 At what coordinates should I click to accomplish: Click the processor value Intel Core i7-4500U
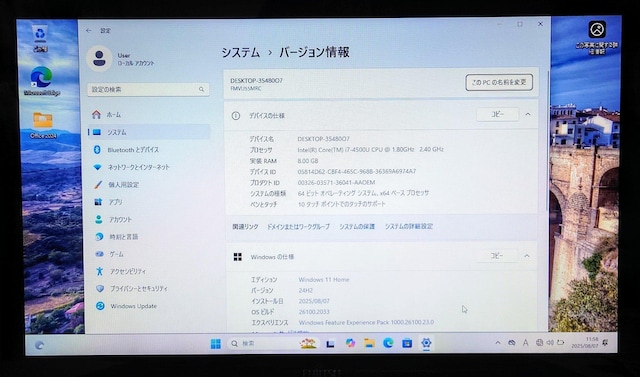[x=370, y=150]
